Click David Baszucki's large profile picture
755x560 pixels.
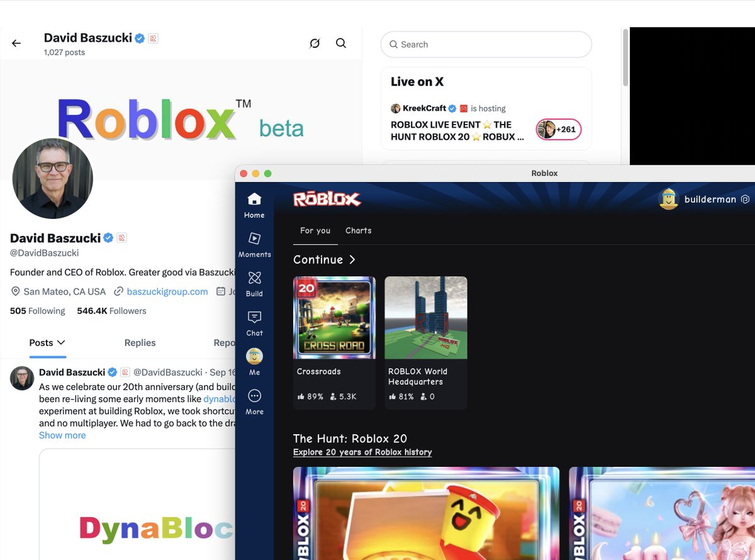[53, 179]
